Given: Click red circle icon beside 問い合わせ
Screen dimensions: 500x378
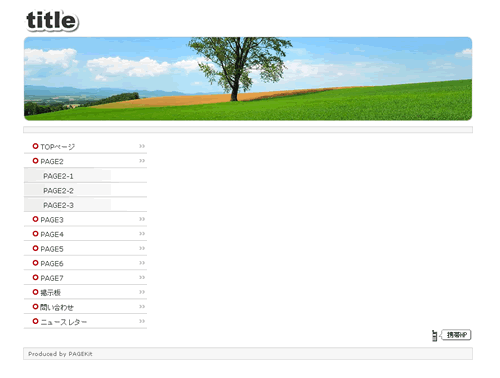Looking at the screenshot, I should (35, 306).
